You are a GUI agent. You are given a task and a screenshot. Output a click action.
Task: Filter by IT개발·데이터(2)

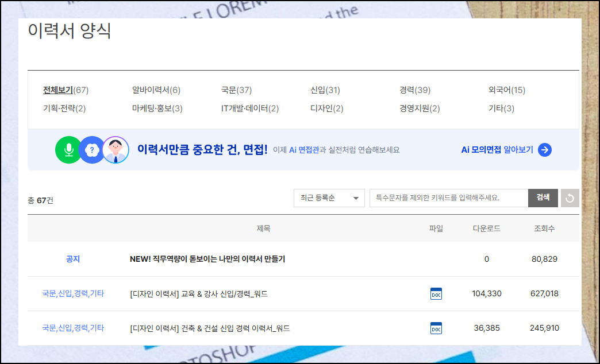click(x=250, y=109)
